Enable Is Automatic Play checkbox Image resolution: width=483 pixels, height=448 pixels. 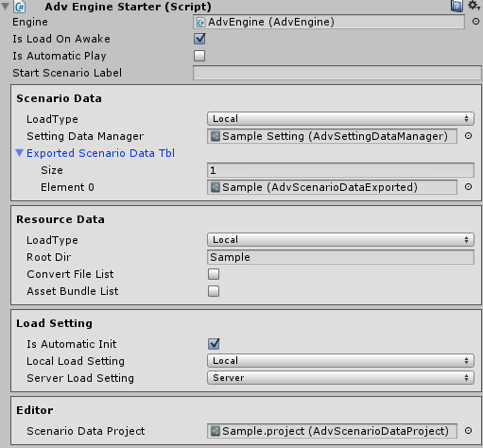[x=199, y=56]
